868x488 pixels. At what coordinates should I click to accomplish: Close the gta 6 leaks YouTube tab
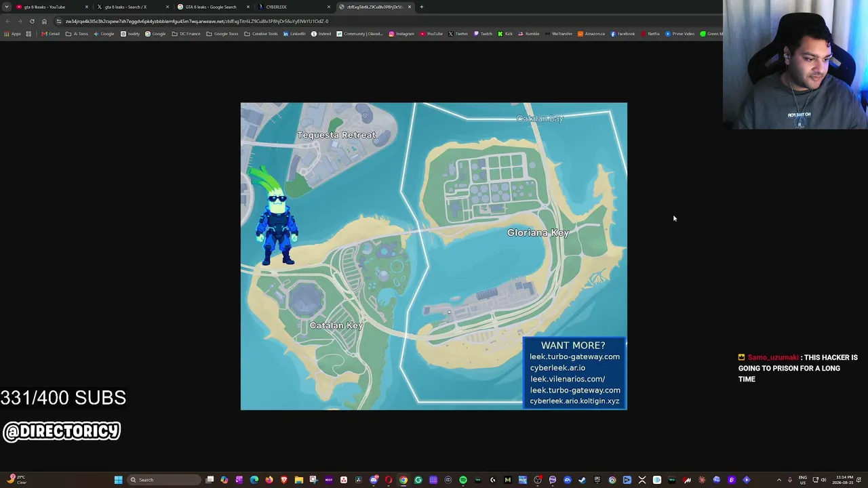click(87, 7)
